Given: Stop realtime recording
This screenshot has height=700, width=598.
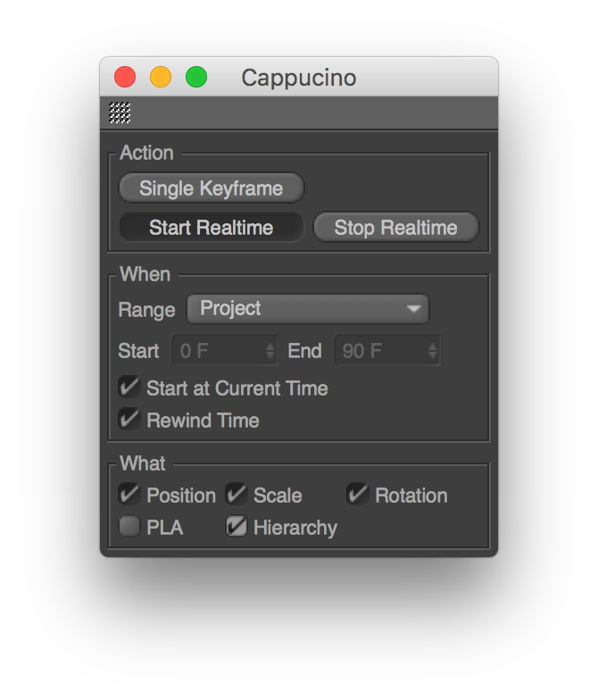Looking at the screenshot, I should [396, 228].
